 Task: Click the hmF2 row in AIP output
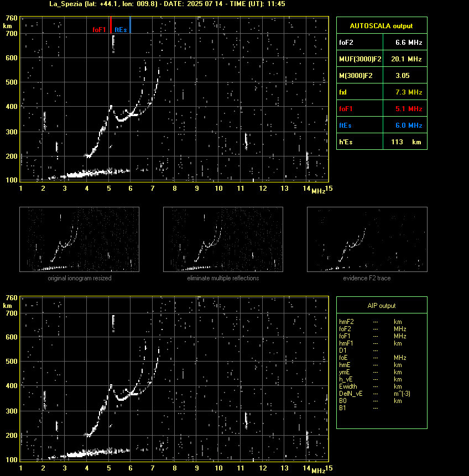coord(371,322)
